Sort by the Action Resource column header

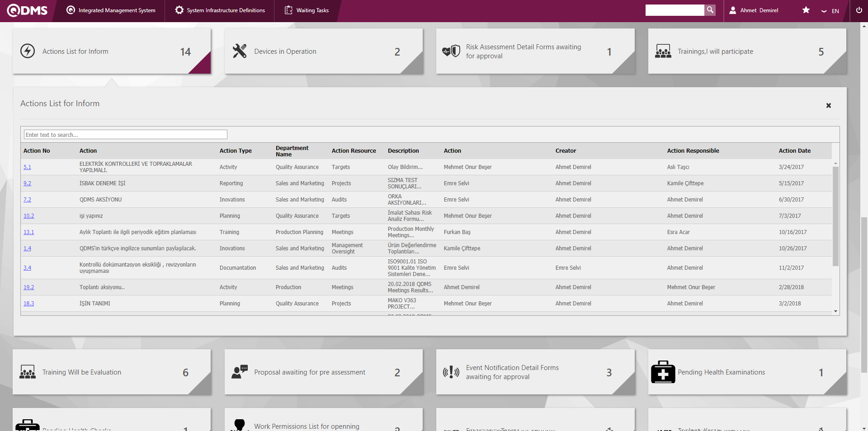click(354, 151)
